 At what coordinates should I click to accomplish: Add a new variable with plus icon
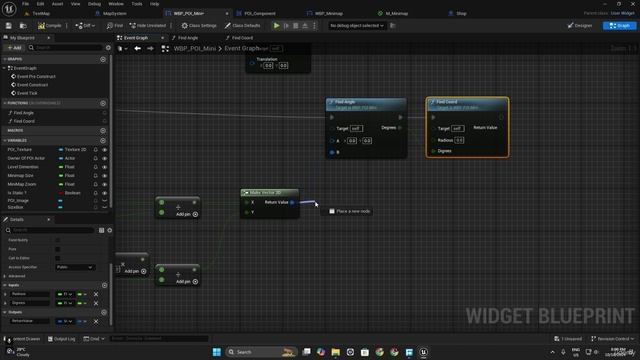pos(103,140)
